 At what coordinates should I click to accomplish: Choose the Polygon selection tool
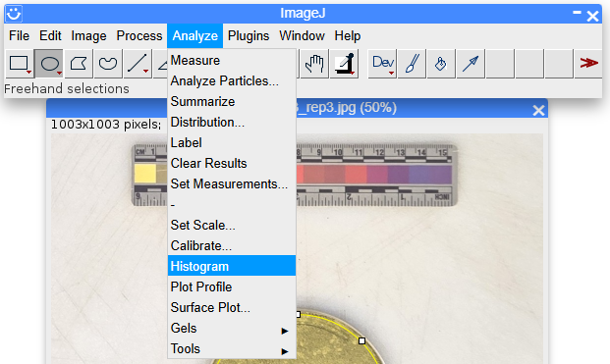pos(79,64)
